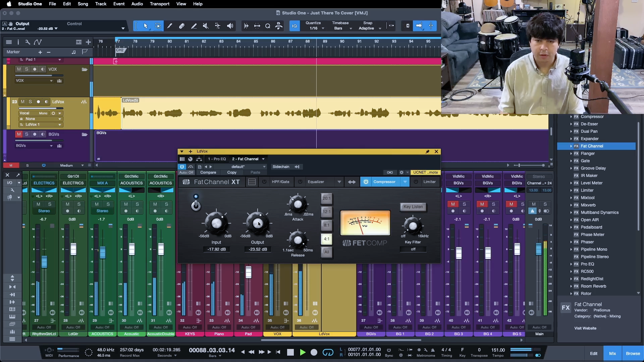Screen dimensions: 644x362
Task: Click the Pad channel fader
Action: (248, 272)
